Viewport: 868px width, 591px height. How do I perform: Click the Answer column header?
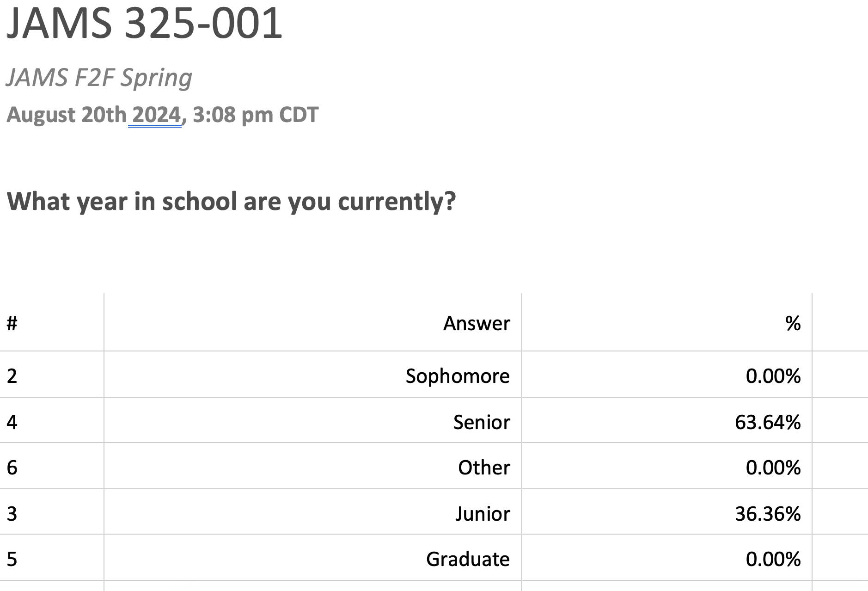[477, 323]
